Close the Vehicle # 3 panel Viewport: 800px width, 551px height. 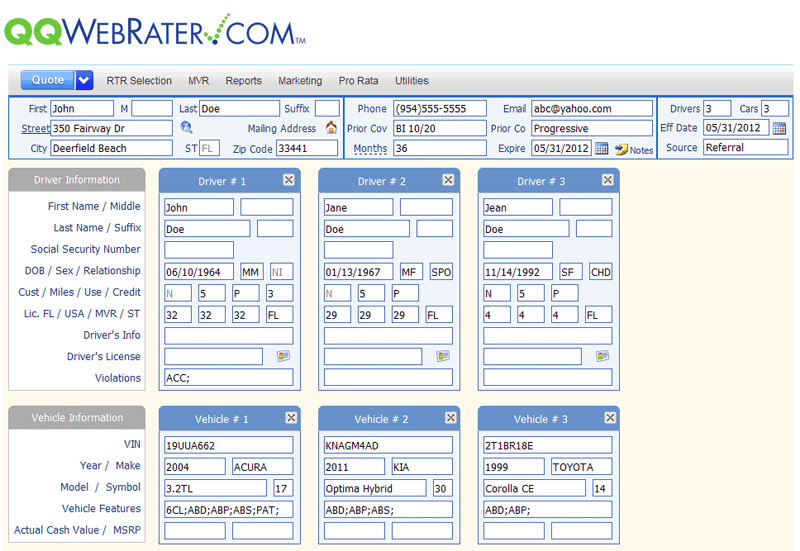point(607,418)
